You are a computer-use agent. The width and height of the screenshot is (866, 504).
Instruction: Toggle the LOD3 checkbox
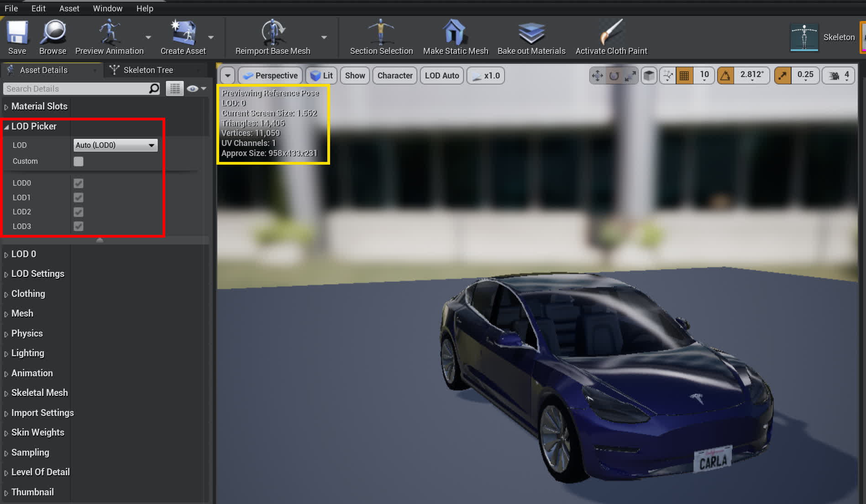(79, 226)
